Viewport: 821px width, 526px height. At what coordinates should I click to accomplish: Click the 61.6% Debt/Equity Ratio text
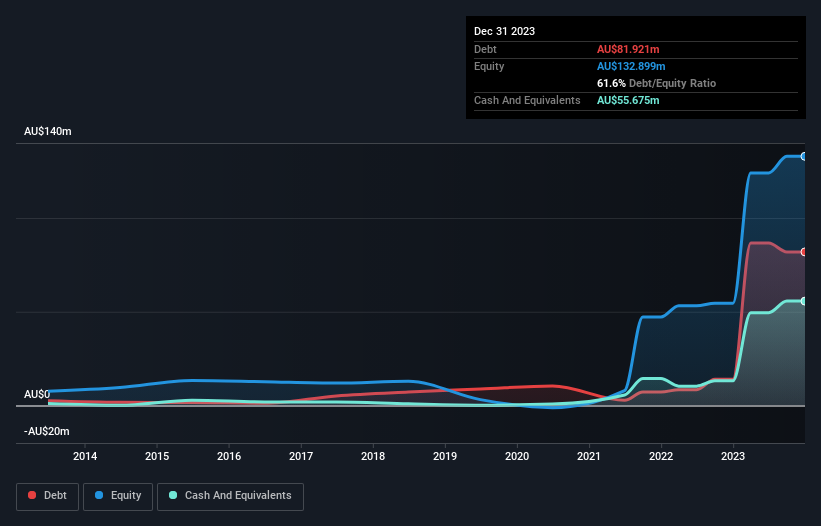point(656,83)
